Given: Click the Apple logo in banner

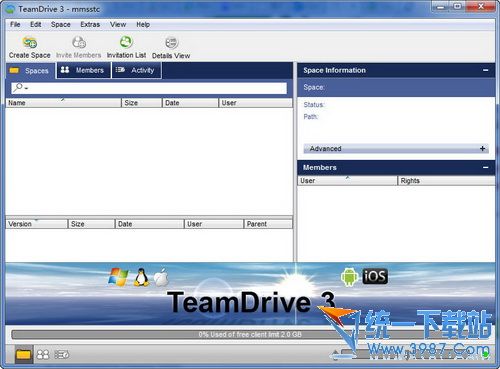Looking at the screenshot, I should pyautogui.click(x=162, y=277).
